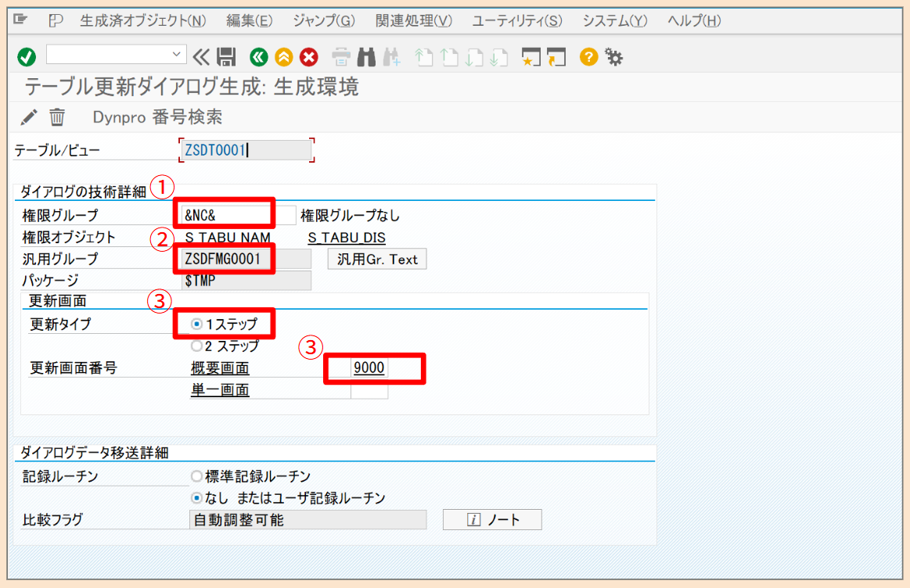Screen dimensions: 910x588
Task: Click the ノート info button
Action: (492, 520)
